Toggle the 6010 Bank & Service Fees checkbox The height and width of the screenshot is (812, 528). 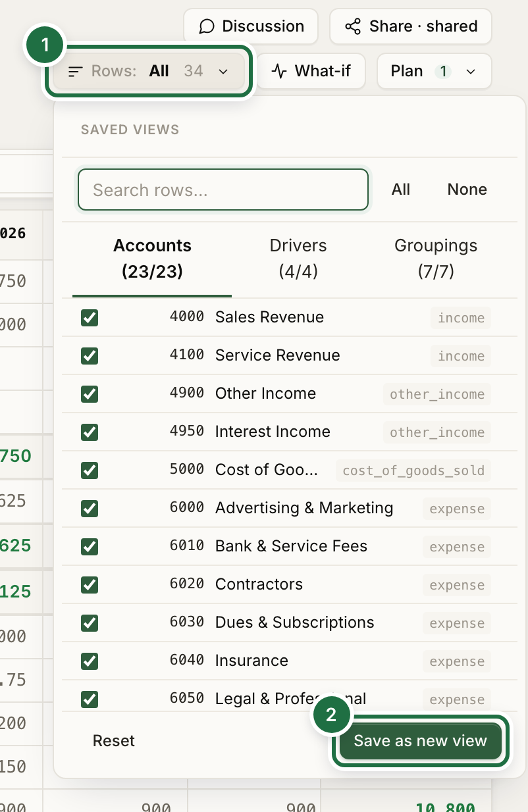(90, 547)
